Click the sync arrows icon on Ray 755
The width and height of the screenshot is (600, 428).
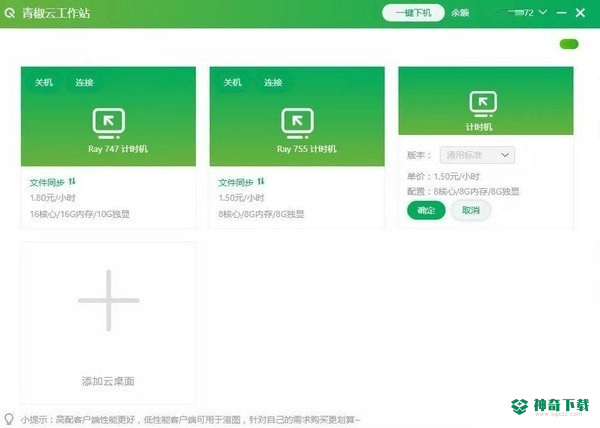261,181
